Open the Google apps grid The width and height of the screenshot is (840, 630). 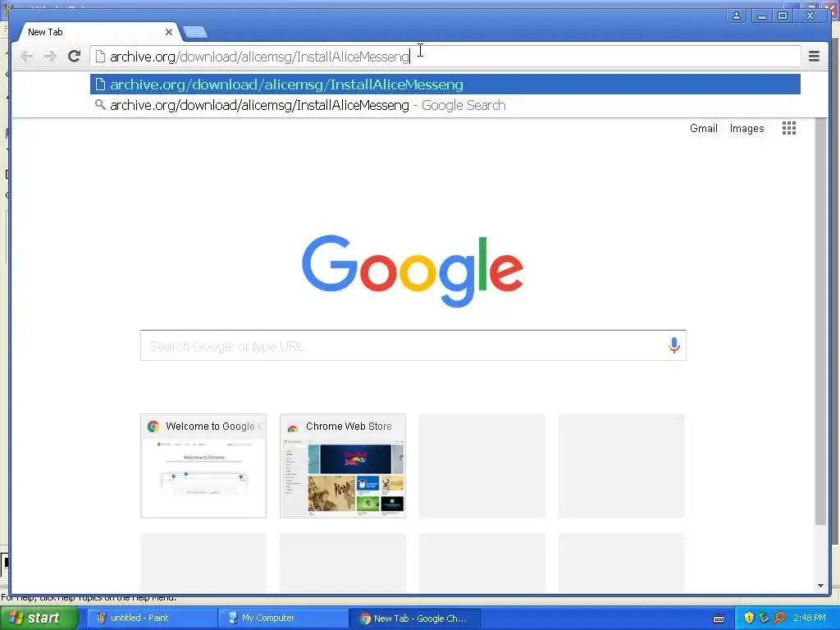tap(788, 128)
